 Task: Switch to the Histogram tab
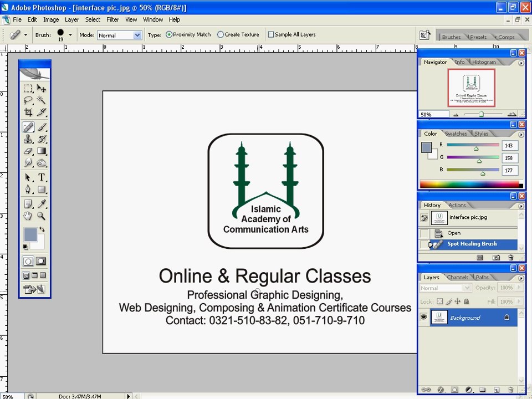pos(484,62)
